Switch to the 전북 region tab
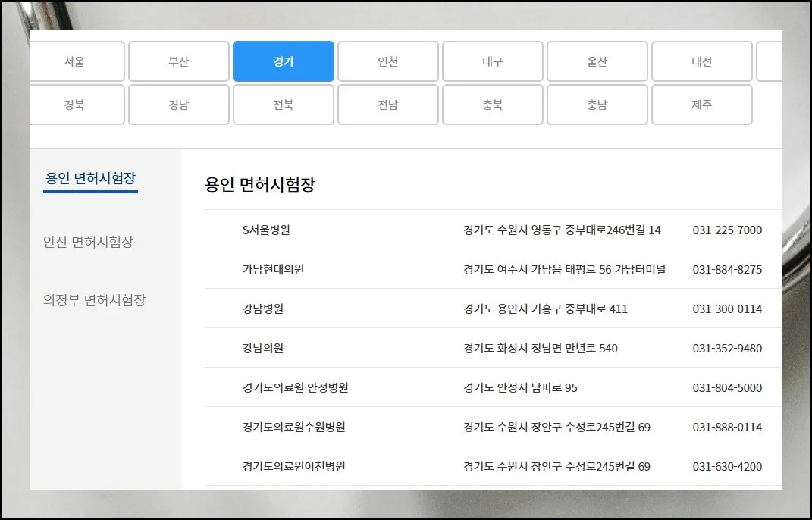 pyautogui.click(x=284, y=105)
